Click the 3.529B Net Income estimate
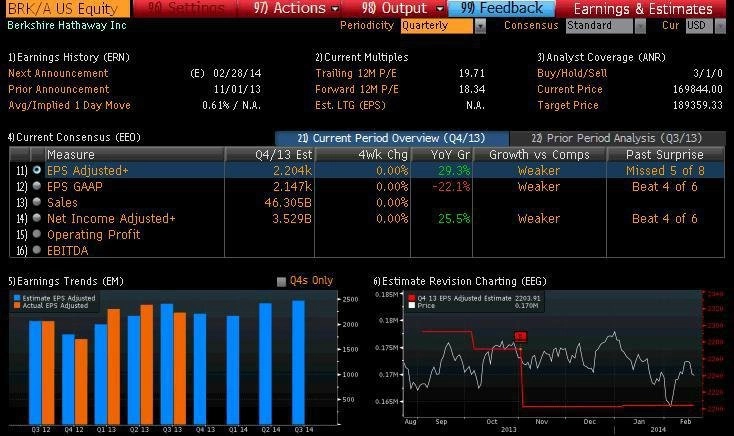This screenshot has width=734, height=436. click(x=292, y=218)
